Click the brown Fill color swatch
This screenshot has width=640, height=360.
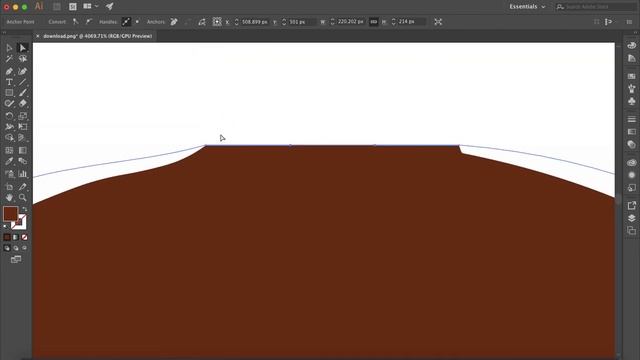(10, 213)
